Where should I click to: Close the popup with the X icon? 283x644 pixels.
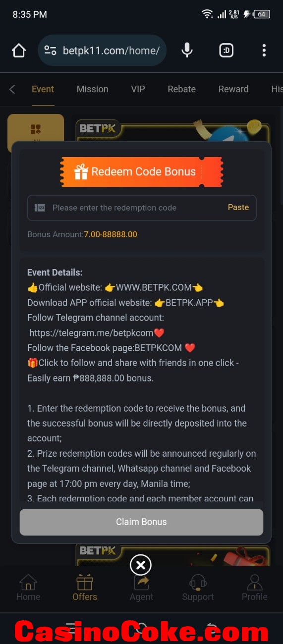[141, 565]
